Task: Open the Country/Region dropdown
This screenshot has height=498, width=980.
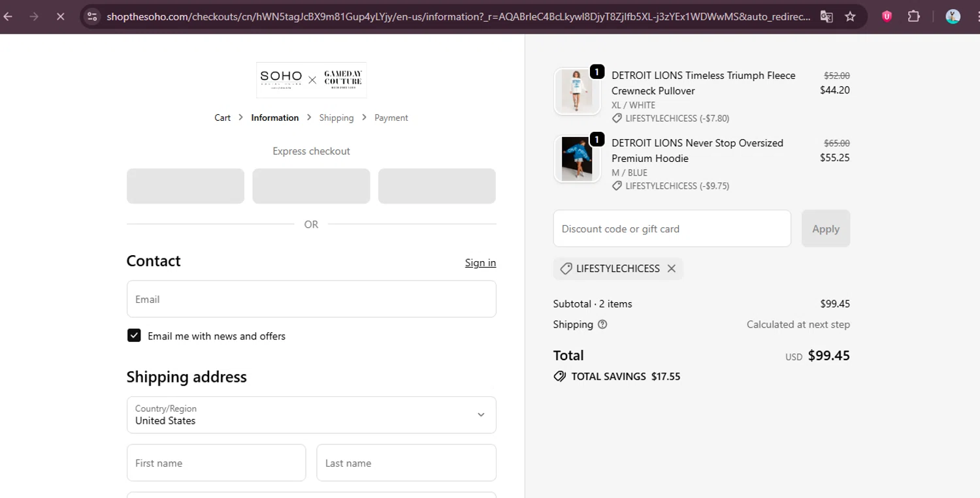Action: click(311, 414)
